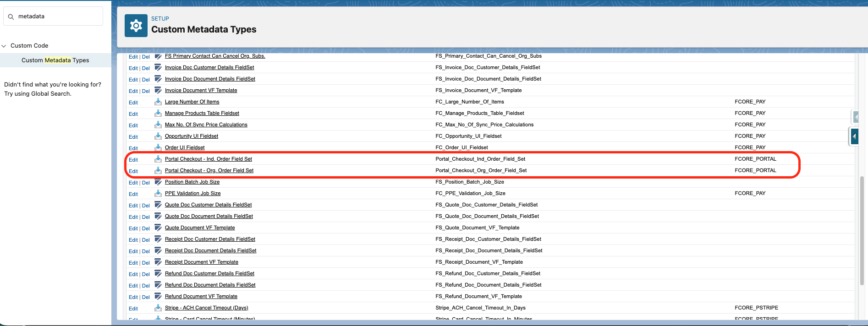The height and width of the screenshot is (326, 868).
Task: Open Portal Checkout - Ind. Order Field Set
Action: pos(209,159)
